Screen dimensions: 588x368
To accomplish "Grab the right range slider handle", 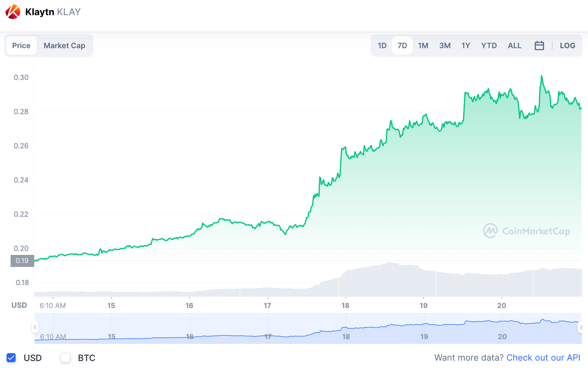I will click(581, 327).
